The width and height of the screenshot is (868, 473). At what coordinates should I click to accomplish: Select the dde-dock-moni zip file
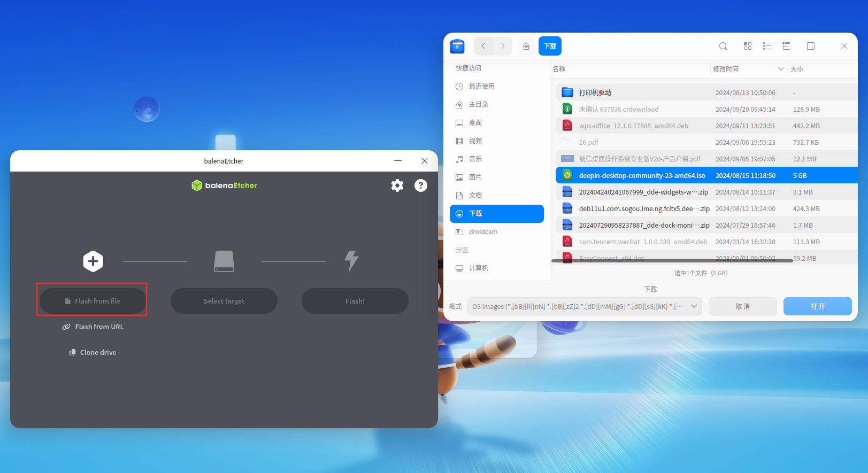click(x=706, y=225)
